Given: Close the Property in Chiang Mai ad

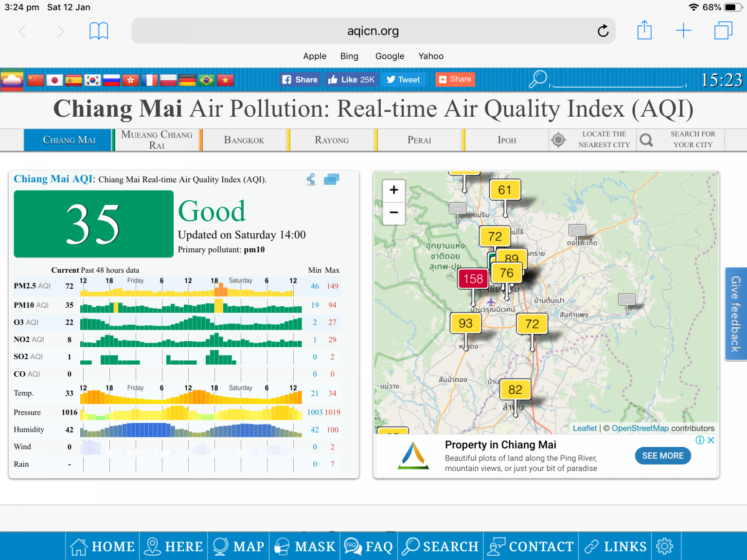Looking at the screenshot, I should coord(711,440).
